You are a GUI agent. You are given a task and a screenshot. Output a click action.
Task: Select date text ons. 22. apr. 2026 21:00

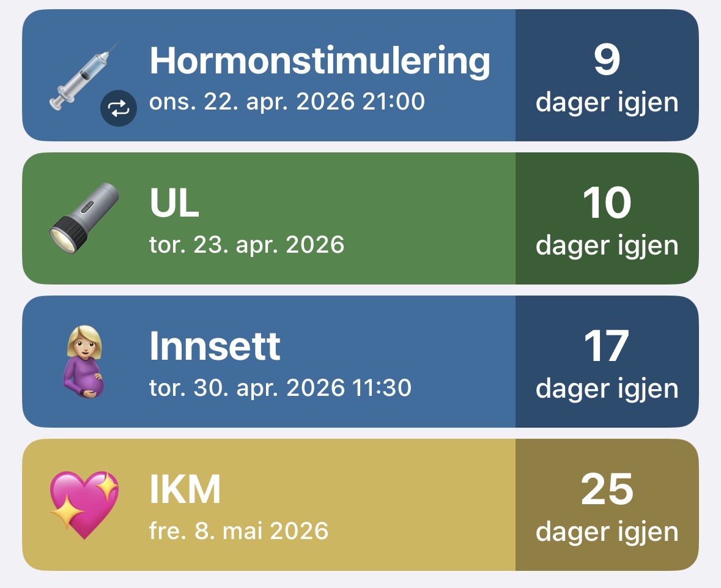287,102
